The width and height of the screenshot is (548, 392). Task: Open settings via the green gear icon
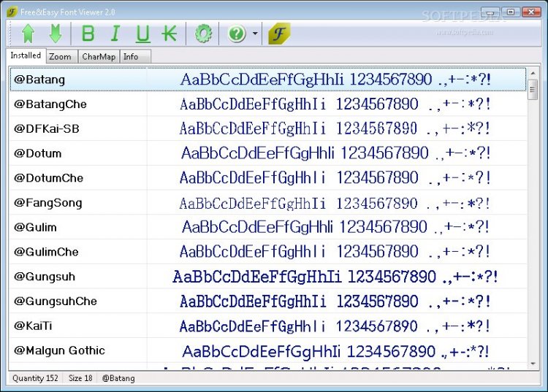coord(203,34)
